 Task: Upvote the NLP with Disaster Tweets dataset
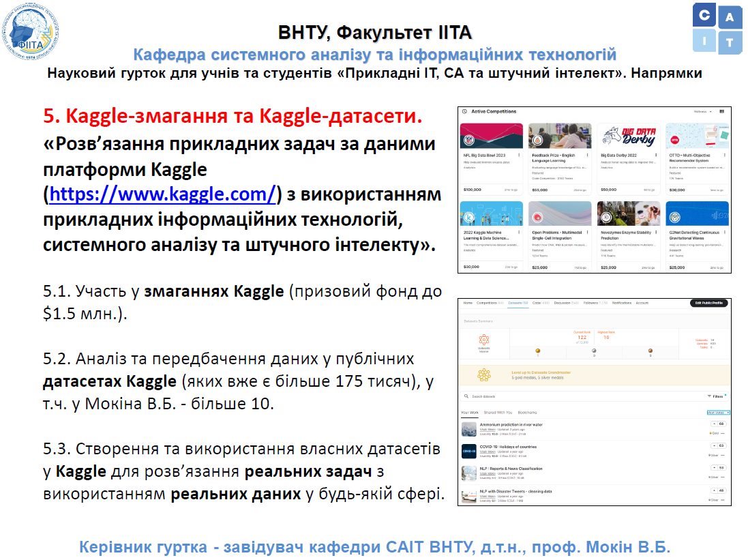(714, 490)
